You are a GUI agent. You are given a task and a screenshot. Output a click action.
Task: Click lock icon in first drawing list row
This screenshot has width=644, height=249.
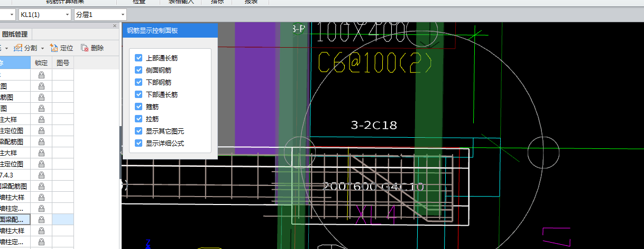pyautogui.click(x=41, y=75)
